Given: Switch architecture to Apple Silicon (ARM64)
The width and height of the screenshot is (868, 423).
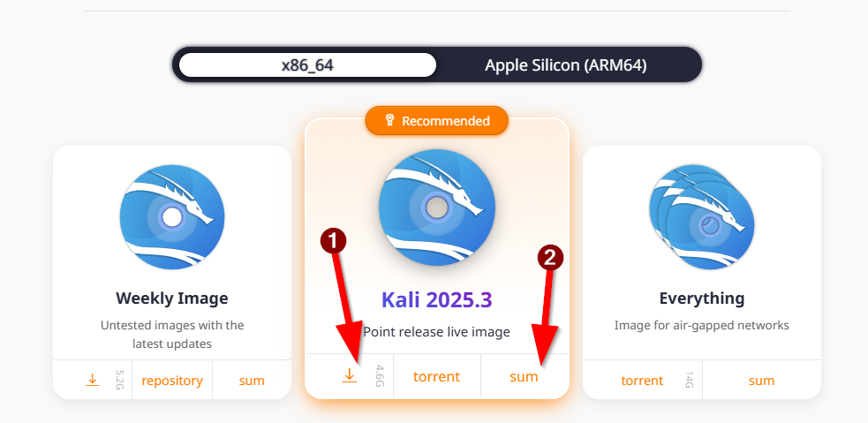Looking at the screenshot, I should point(566,65).
